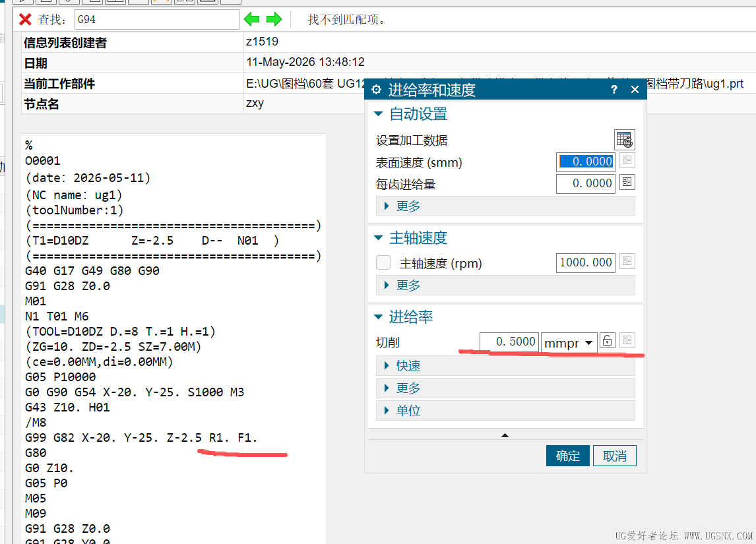
Task: Click the z1519 creator value
Action: 262,42
